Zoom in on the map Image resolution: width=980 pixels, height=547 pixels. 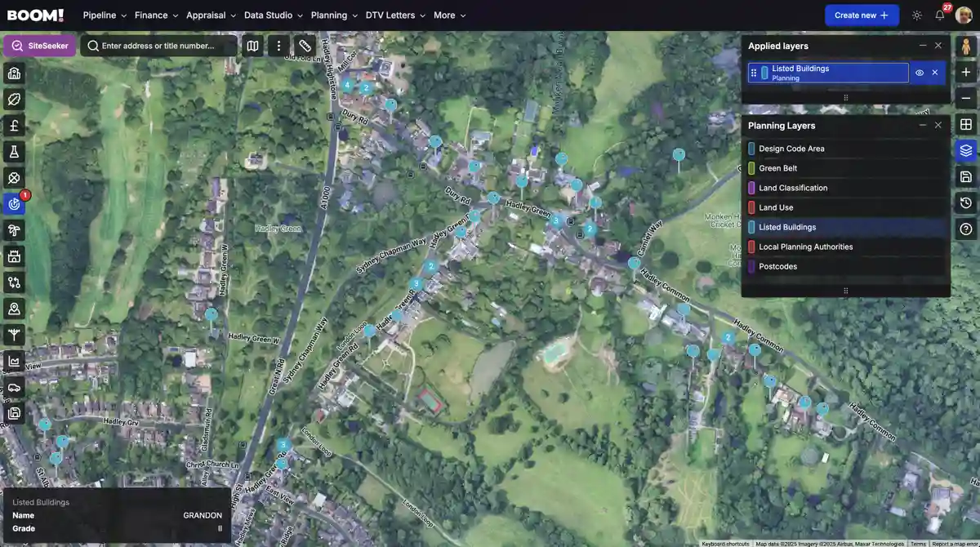(965, 73)
